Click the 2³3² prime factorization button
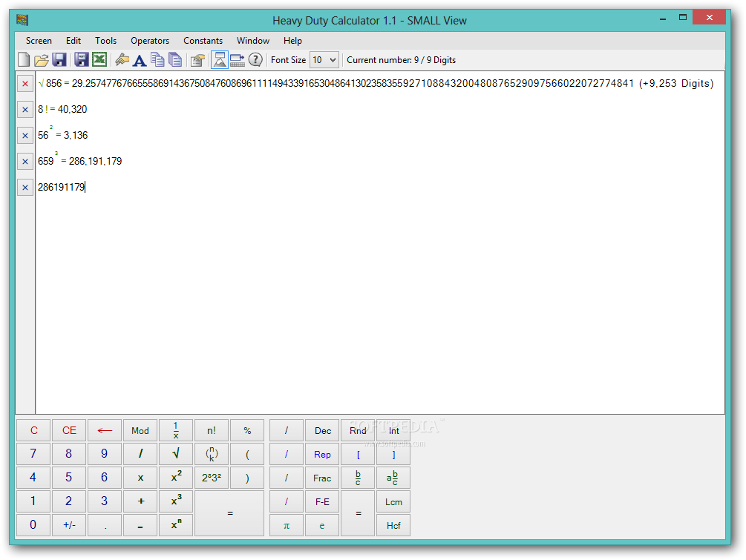 [212, 477]
